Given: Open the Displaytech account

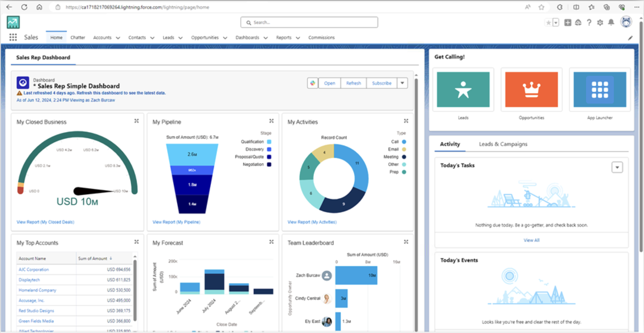Looking at the screenshot, I should pyautogui.click(x=29, y=280).
